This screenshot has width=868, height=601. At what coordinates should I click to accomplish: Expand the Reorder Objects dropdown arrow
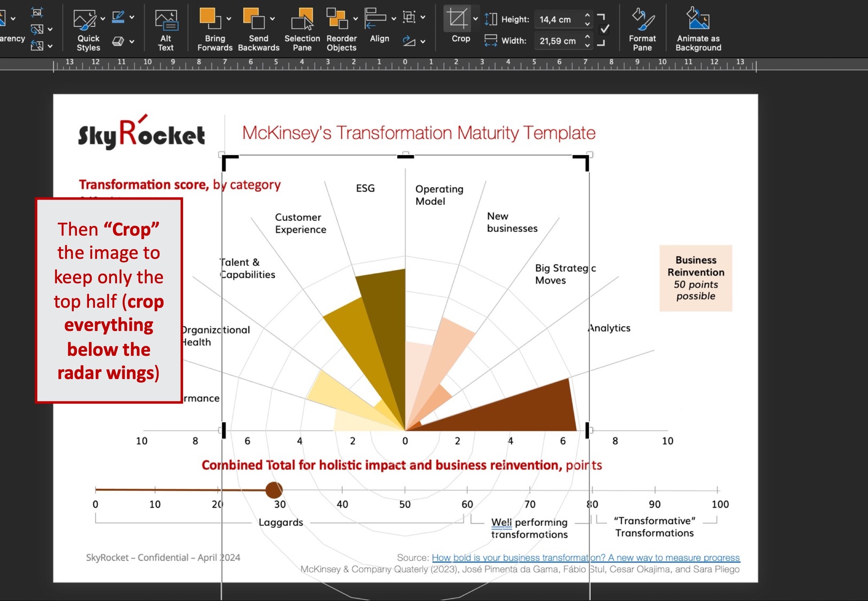[x=355, y=18]
